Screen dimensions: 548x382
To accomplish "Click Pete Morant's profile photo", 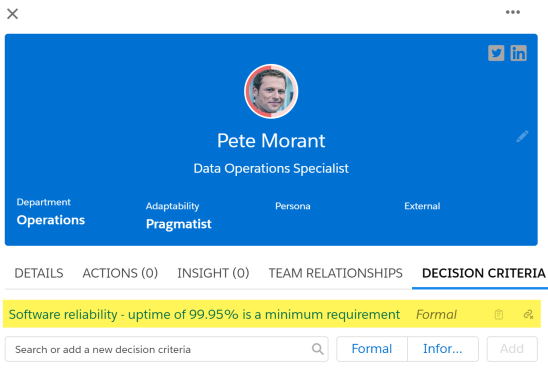I will coord(271,91).
